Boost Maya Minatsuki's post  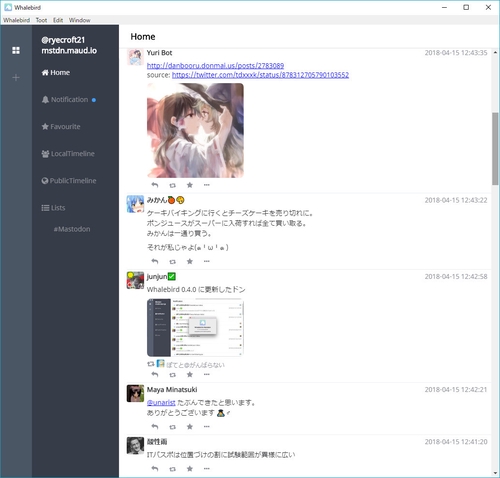(x=172, y=427)
